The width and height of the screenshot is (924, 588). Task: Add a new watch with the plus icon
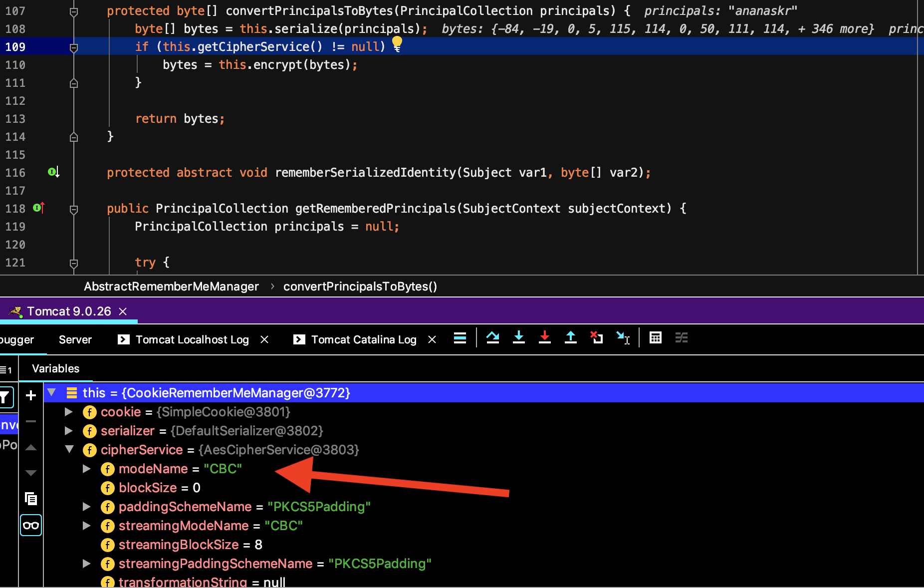[x=31, y=395]
